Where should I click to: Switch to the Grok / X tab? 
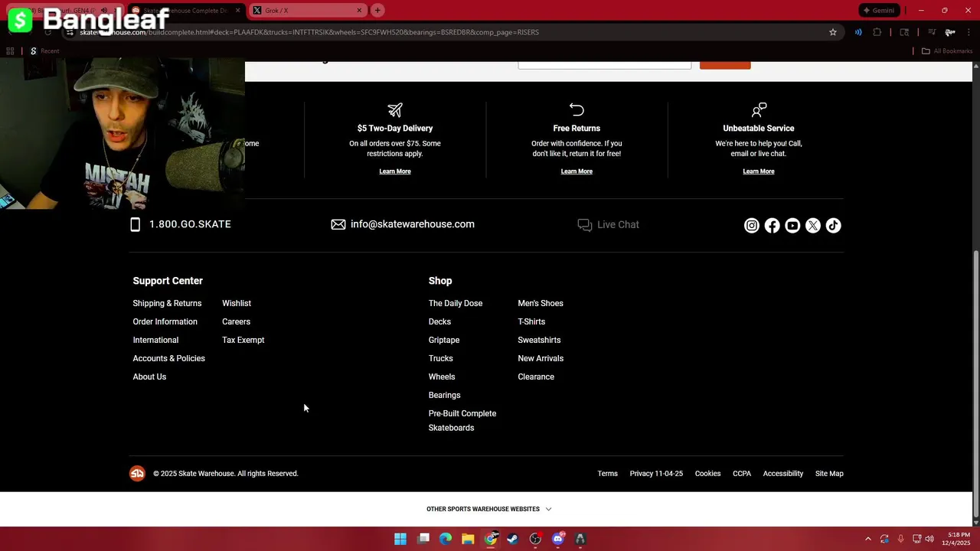point(308,11)
